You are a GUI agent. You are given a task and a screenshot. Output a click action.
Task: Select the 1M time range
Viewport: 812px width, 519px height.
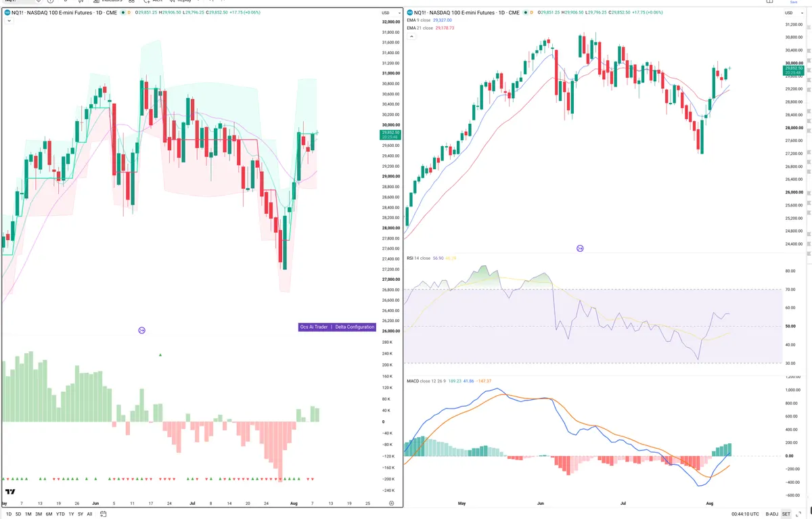tap(28, 514)
